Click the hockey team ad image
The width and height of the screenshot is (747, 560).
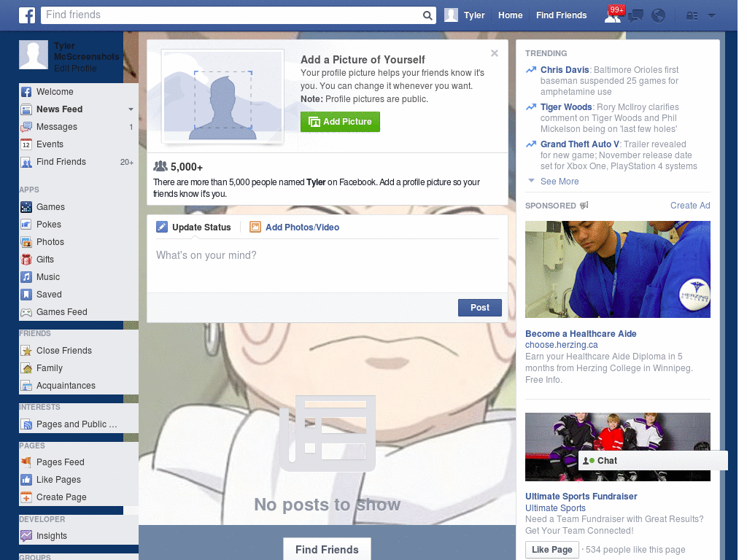(617, 447)
